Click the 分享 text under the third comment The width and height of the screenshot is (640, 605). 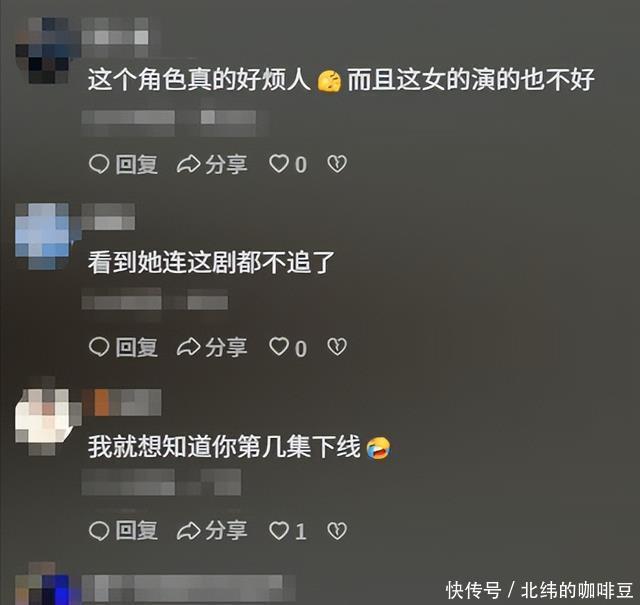[226, 531]
